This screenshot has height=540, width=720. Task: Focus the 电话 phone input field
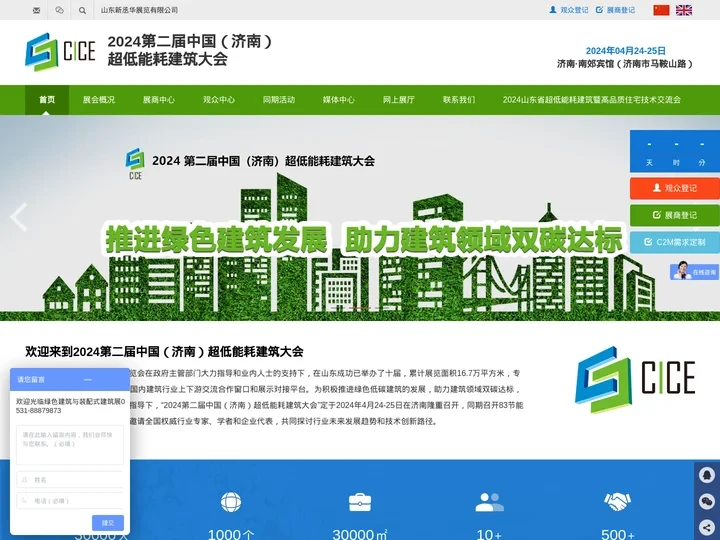tap(70, 501)
